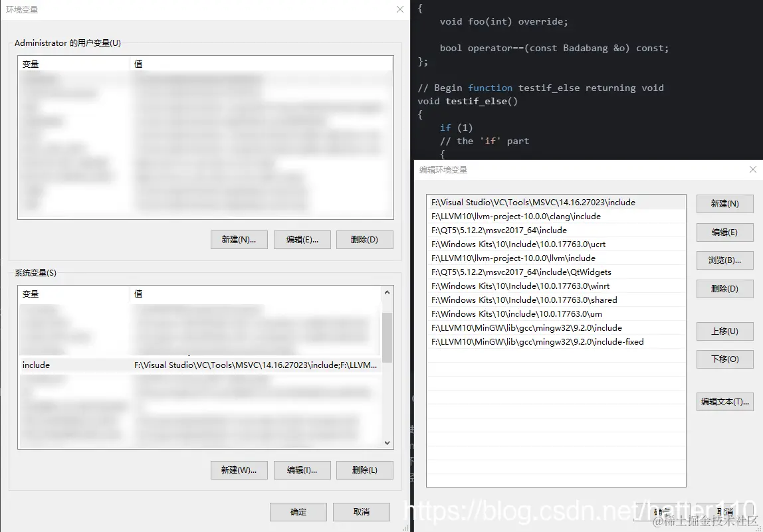
Task: Click 删除(D) under user variables
Action: [364, 239]
